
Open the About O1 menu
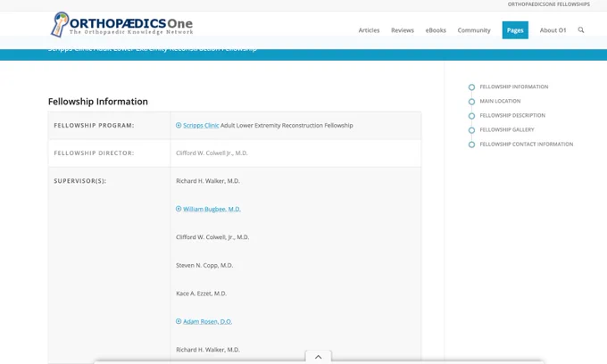(x=553, y=30)
